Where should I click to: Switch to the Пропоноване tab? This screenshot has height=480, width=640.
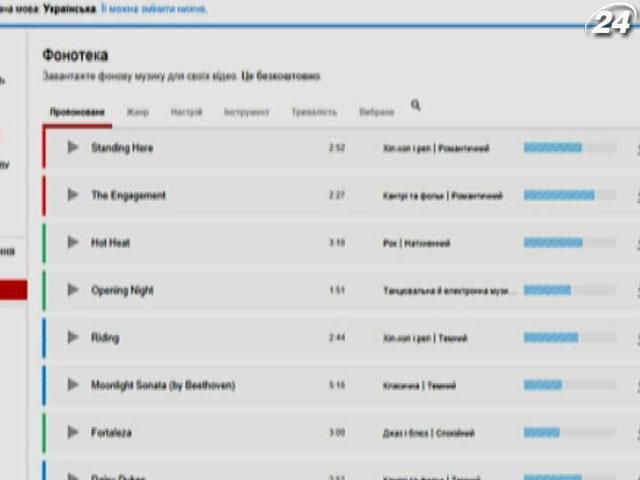(77, 112)
